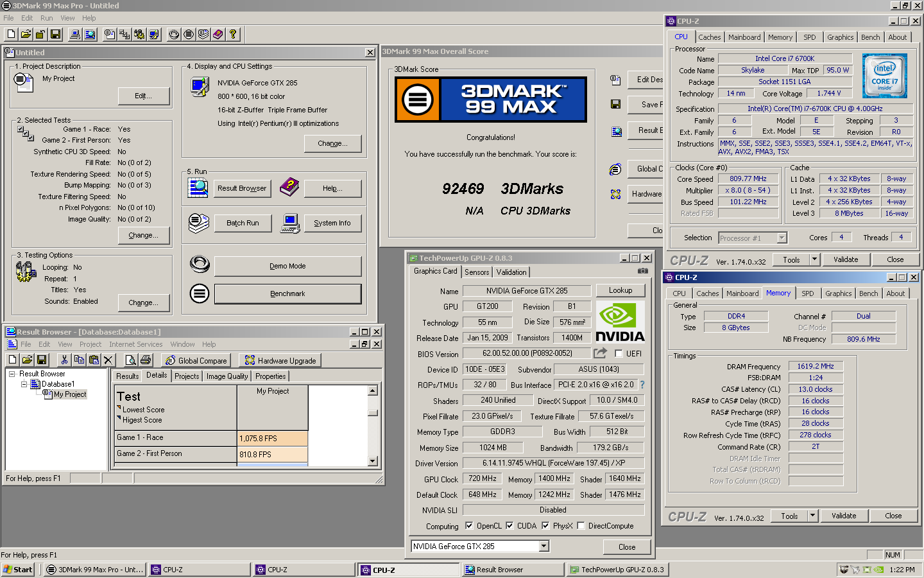Click Benchmark striped-circle icon in toolbar

coord(189,34)
